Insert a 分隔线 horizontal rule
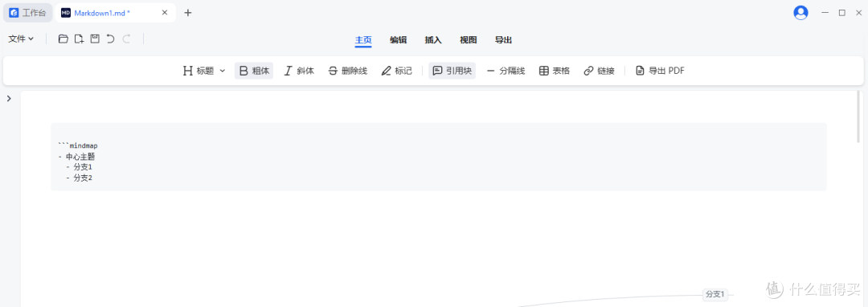868x307 pixels. coord(506,71)
